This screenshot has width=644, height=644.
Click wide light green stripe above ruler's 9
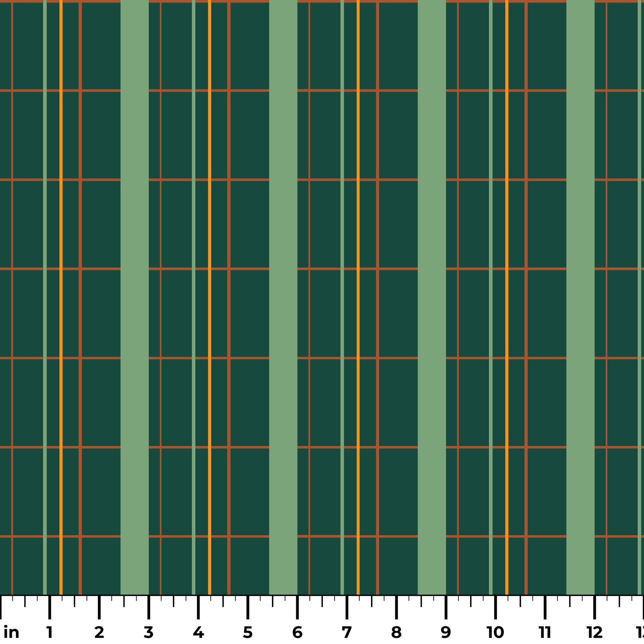[x=432, y=300]
